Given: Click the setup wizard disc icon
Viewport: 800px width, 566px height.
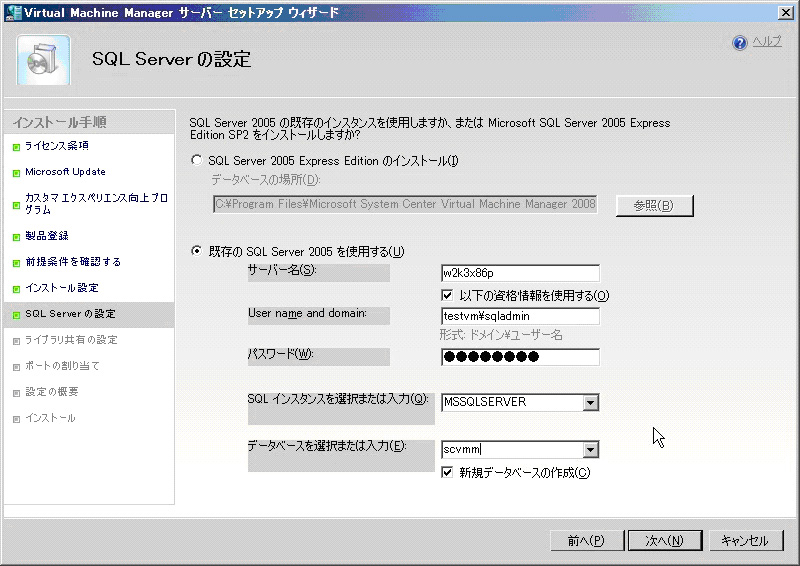Looking at the screenshot, I should point(43,61).
